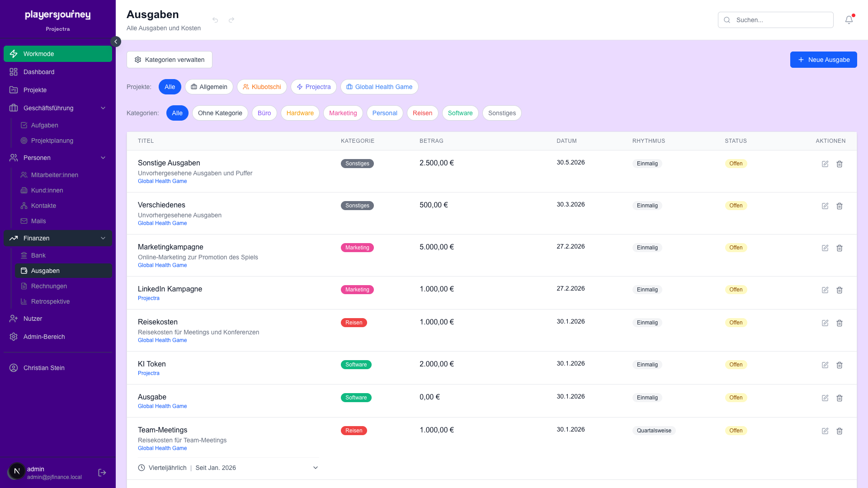The image size is (868, 488).
Task: Click the Neue Ausgabe button
Action: coord(823,60)
